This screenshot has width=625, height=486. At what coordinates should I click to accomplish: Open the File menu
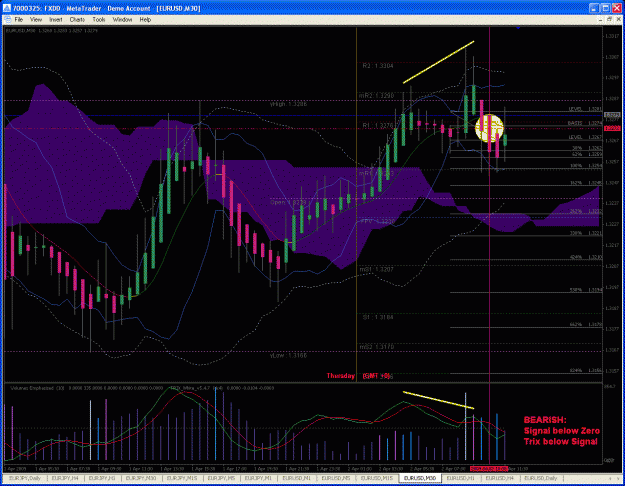(19, 20)
